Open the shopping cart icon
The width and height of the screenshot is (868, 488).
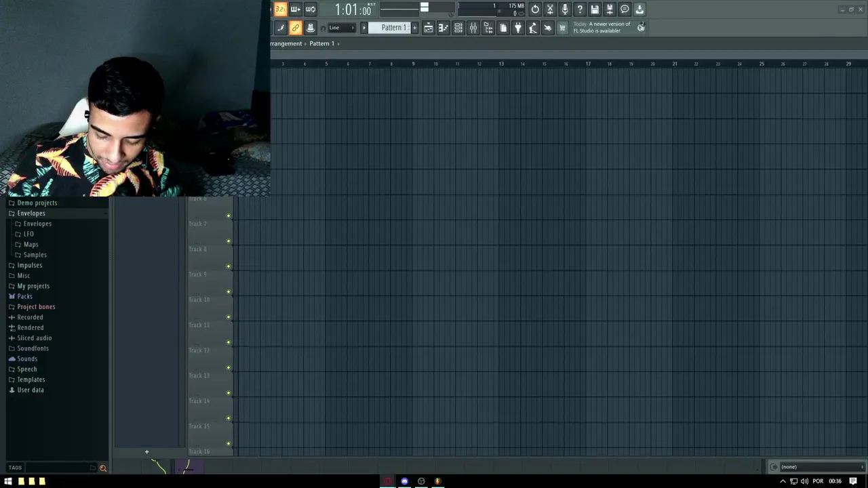click(x=562, y=28)
